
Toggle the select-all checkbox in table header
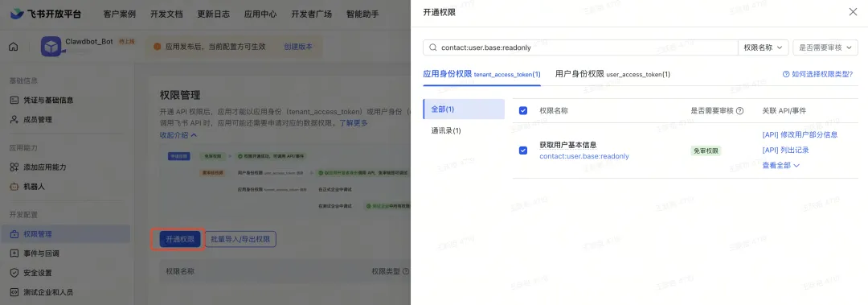(523, 111)
